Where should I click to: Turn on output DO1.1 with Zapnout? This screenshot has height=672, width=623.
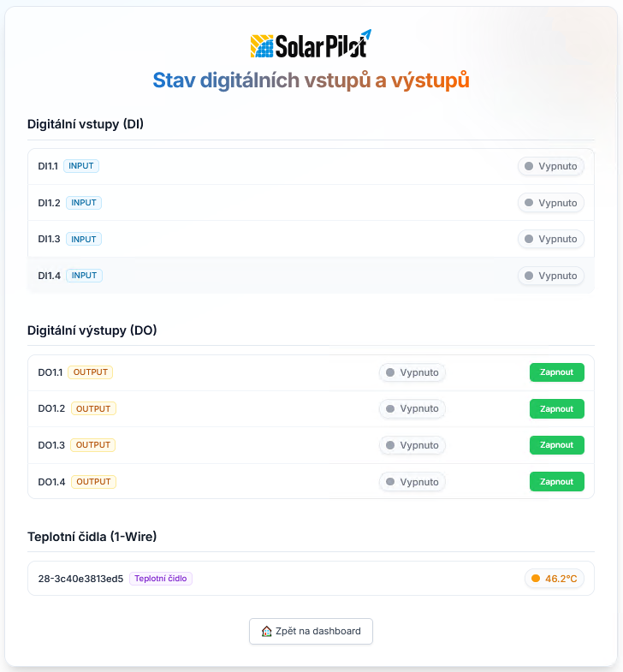pyautogui.click(x=556, y=372)
